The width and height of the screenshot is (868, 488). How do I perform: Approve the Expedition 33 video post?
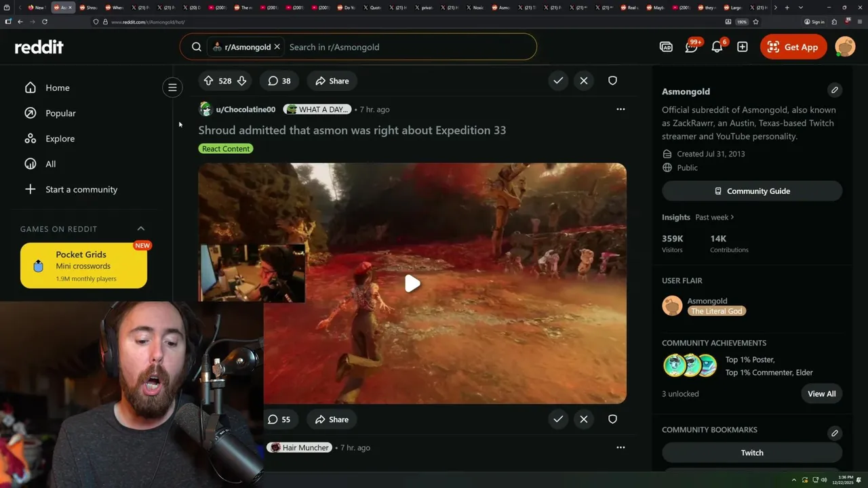coord(558,419)
